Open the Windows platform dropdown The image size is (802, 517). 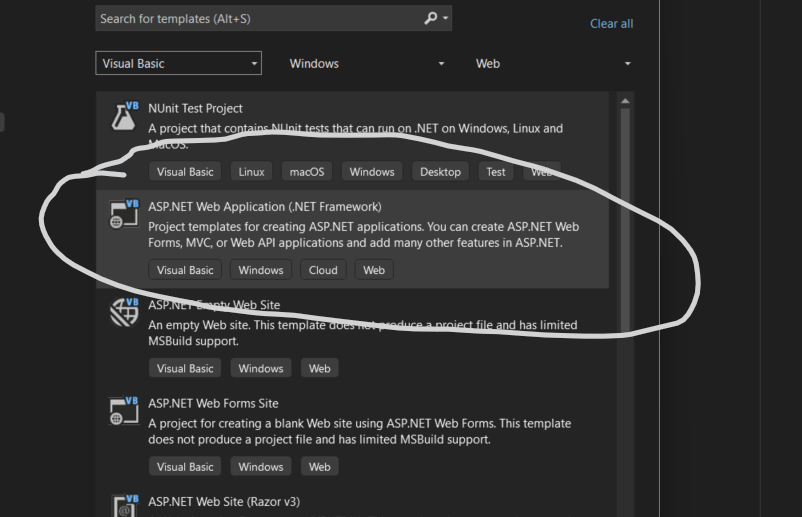pyautogui.click(x=366, y=63)
